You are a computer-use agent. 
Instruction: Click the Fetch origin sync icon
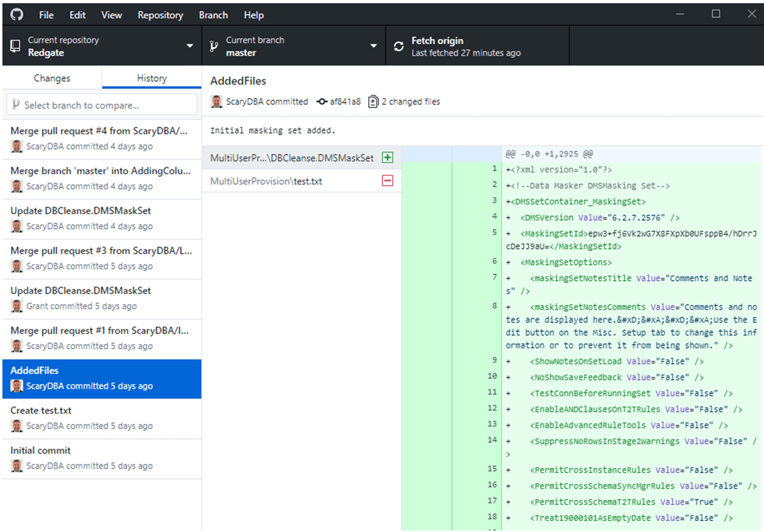[398, 47]
